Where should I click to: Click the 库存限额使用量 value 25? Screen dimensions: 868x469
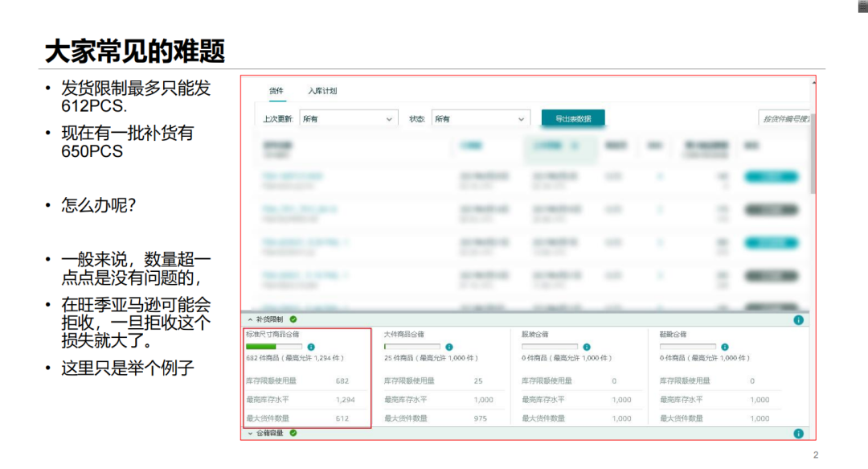tap(478, 381)
